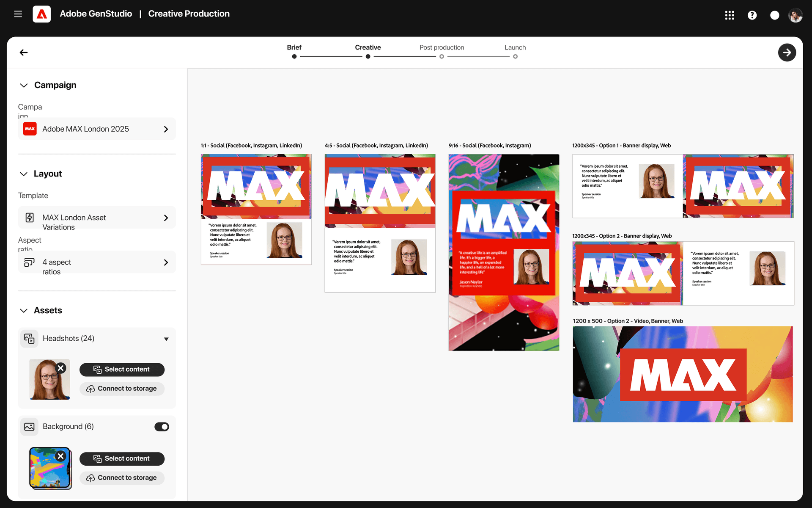Click the Launch progress dot

pyautogui.click(x=515, y=56)
